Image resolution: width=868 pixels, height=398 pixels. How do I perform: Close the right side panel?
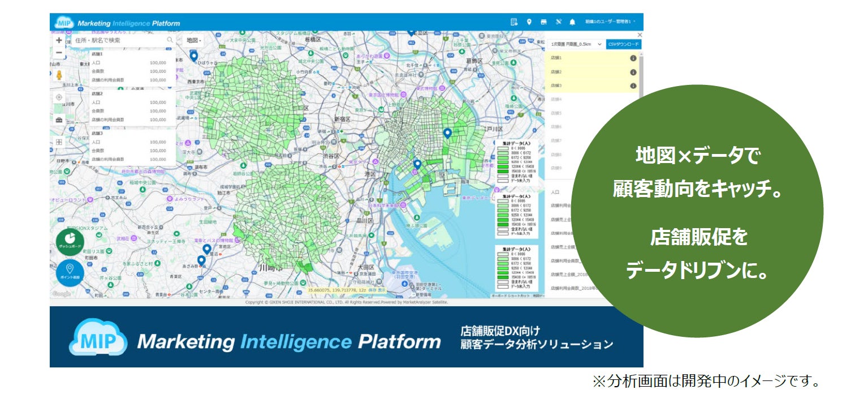(640, 35)
